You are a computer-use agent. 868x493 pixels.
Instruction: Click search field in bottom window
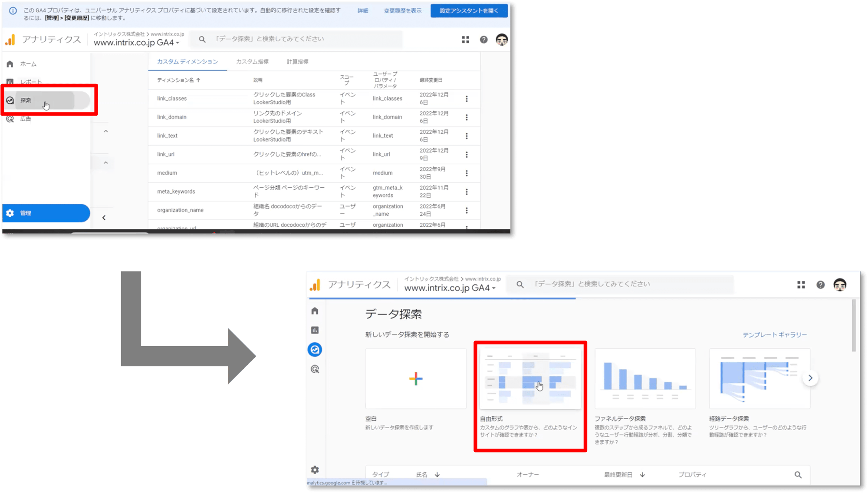[621, 285]
